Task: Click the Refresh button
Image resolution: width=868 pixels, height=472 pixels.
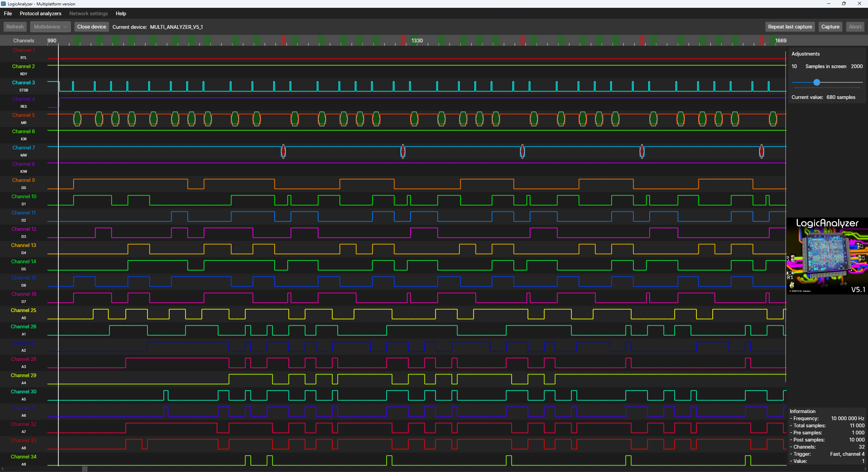Action: tap(15, 27)
